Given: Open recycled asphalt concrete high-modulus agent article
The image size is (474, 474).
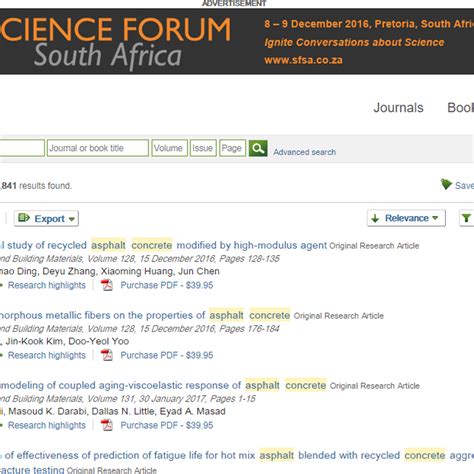Looking at the screenshot, I should (x=163, y=245).
